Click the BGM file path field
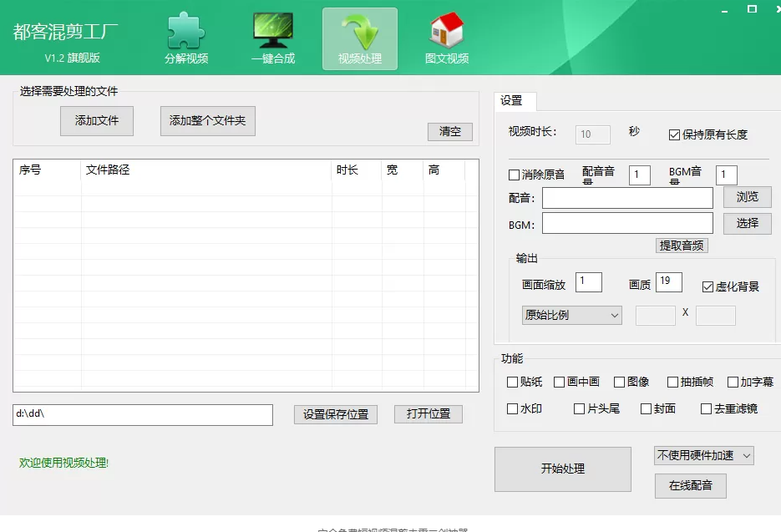Screen dimensions: 781x532 pyautogui.click(x=627, y=223)
